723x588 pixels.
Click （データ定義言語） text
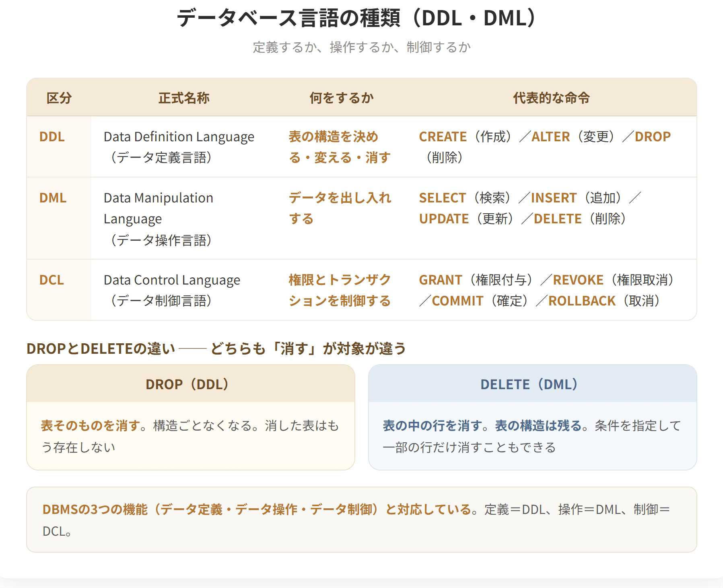pyautogui.click(x=161, y=157)
